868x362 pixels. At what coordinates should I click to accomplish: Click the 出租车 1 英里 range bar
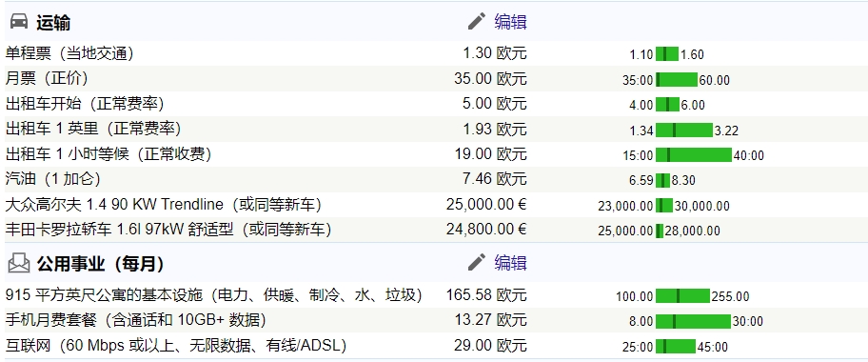tap(684, 130)
